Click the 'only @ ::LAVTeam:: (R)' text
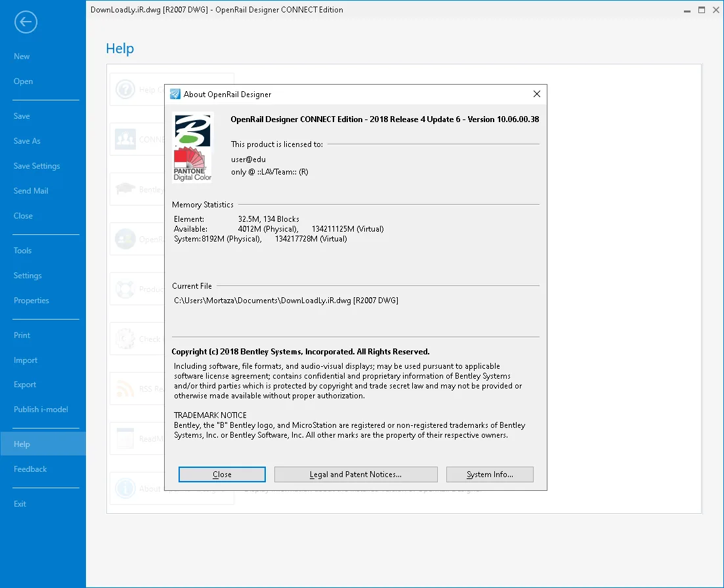The width and height of the screenshot is (724, 588). (270, 172)
